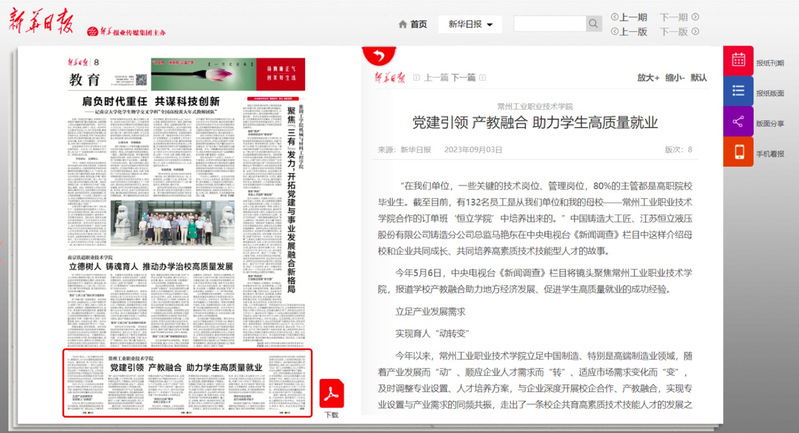Viewport: 799px width, 433px height.
Task: Open 下一篇 next article
Action: 463,77
